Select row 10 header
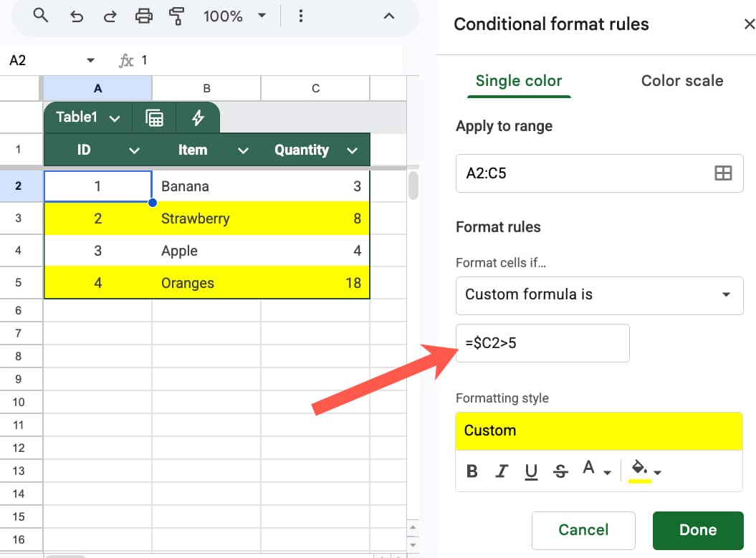756x558 pixels. (x=19, y=402)
